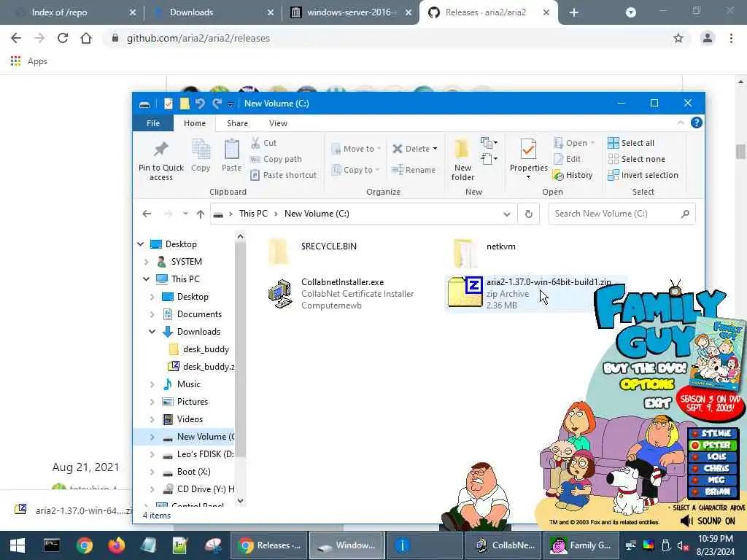Delete the selected file
The width and height of the screenshot is (747, 560).
[411, 149]
